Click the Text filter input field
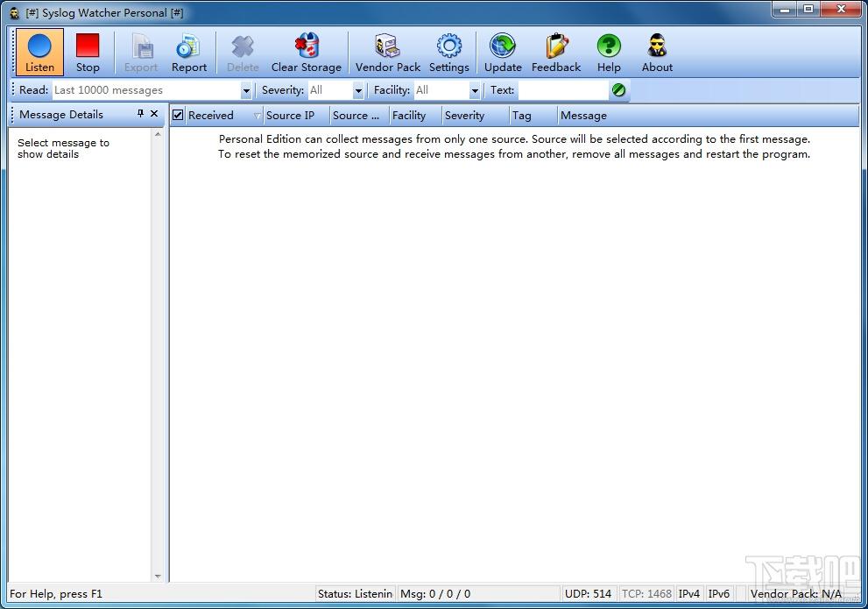The image size is (868, 609). tap(563, 90)
